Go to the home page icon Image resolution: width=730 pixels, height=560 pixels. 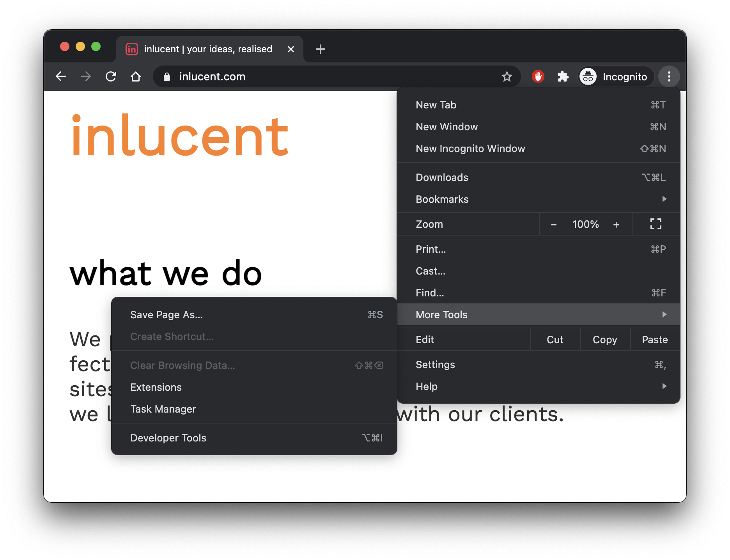(x=136, y=76)
